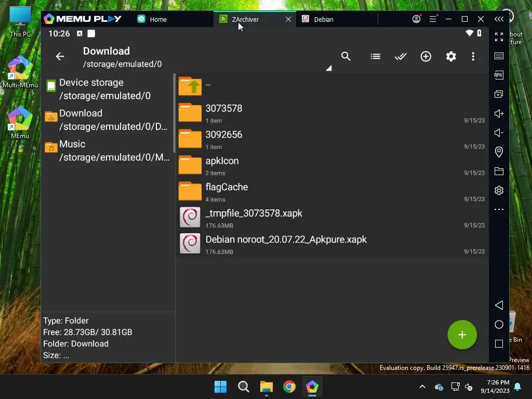The image size is (532, 399).
Task: Jump to Music favorite location
Action: pos(108,150)
